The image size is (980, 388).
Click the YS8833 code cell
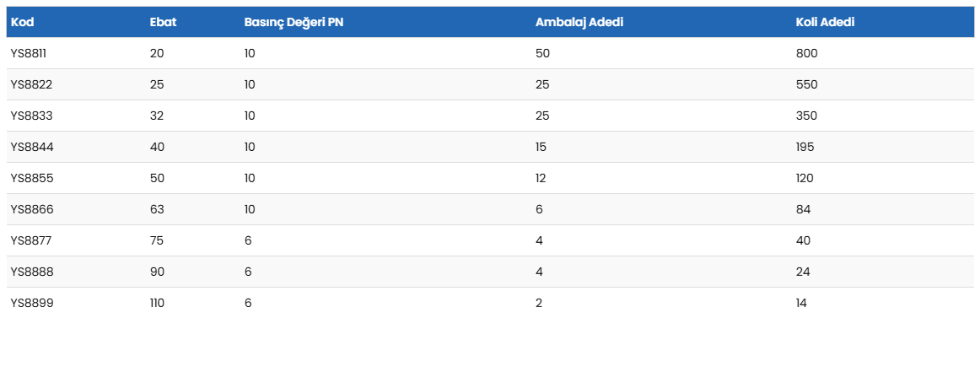click(x=30, y=116)
